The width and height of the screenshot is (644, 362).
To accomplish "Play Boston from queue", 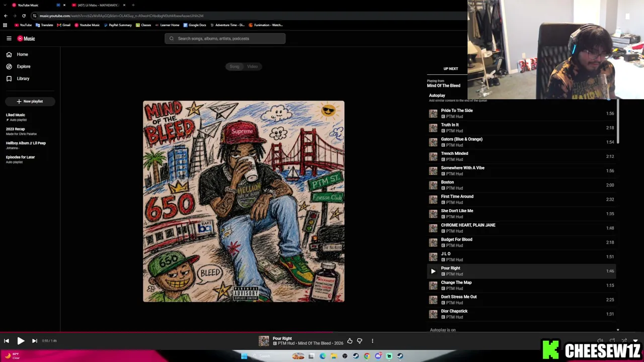I will 522,185.
